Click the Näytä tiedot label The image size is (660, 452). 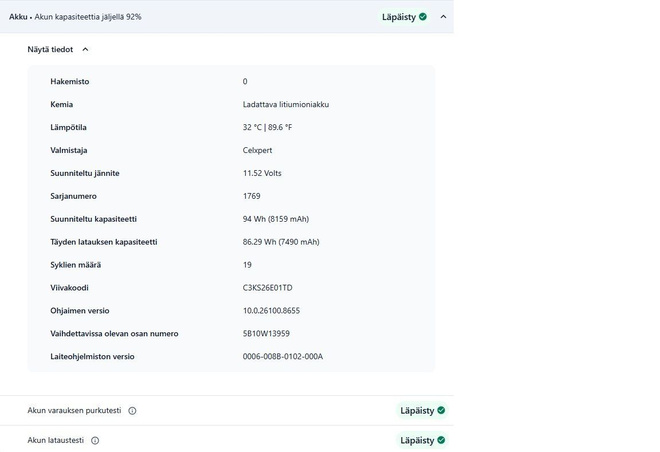pyautogui.click(x=50, y=49)
